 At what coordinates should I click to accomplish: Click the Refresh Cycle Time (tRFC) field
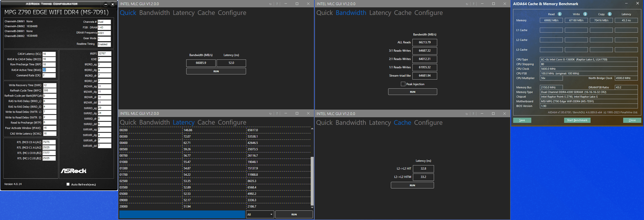point(50,90)
